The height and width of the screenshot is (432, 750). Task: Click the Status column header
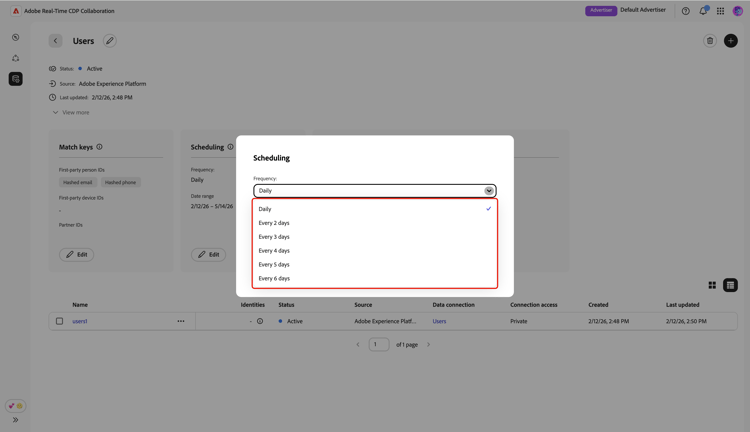286,305
